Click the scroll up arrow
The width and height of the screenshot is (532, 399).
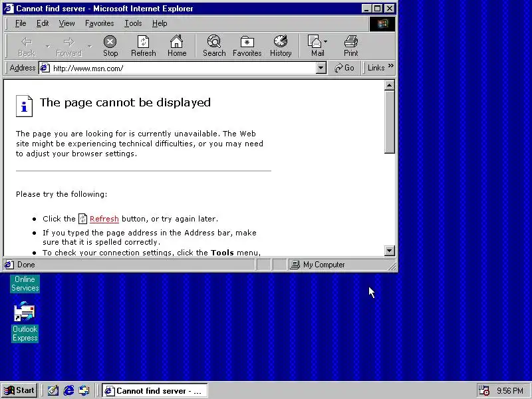click(390, 85)
